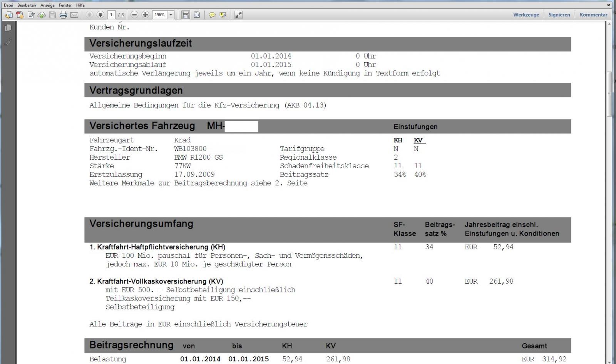Image resolution: width=616 pixels, height=364 pixels.
Task: Switch to read mode view
Action: pos(238,15)
